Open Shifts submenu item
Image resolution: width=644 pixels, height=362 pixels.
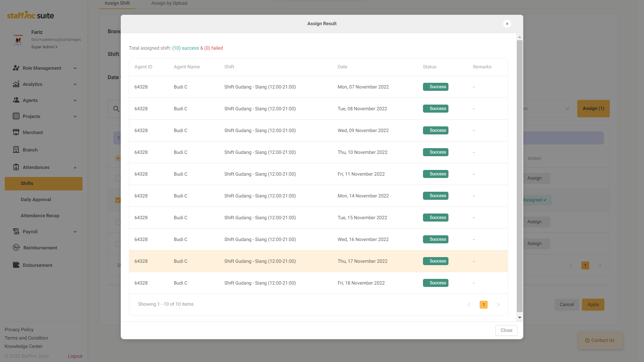[44, 184]
